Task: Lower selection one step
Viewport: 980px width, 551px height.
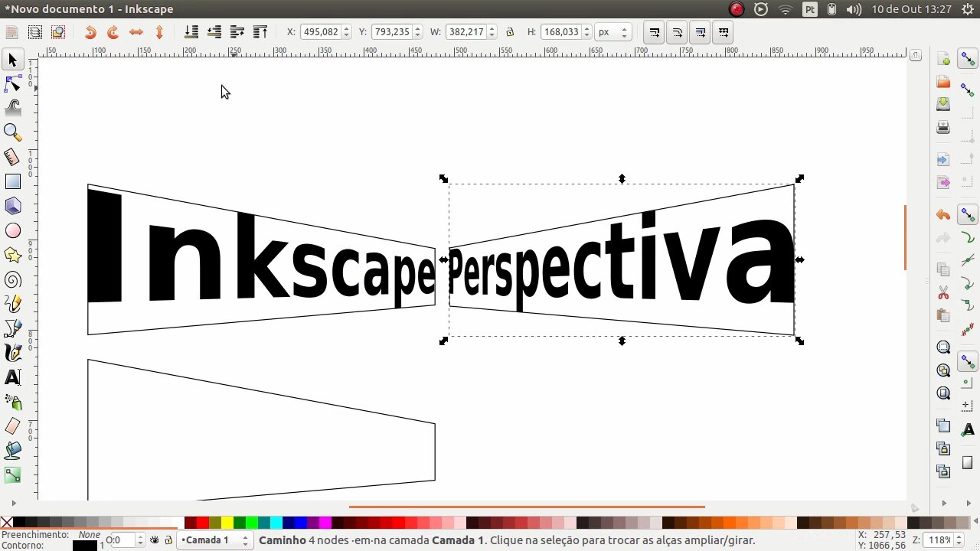Action: coord(214,32)
